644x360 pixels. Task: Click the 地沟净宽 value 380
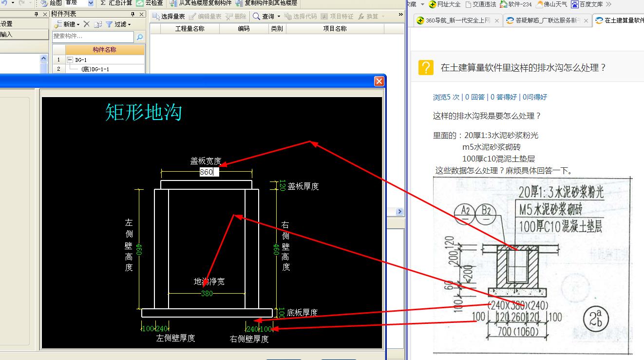click(x=207, y=293)
